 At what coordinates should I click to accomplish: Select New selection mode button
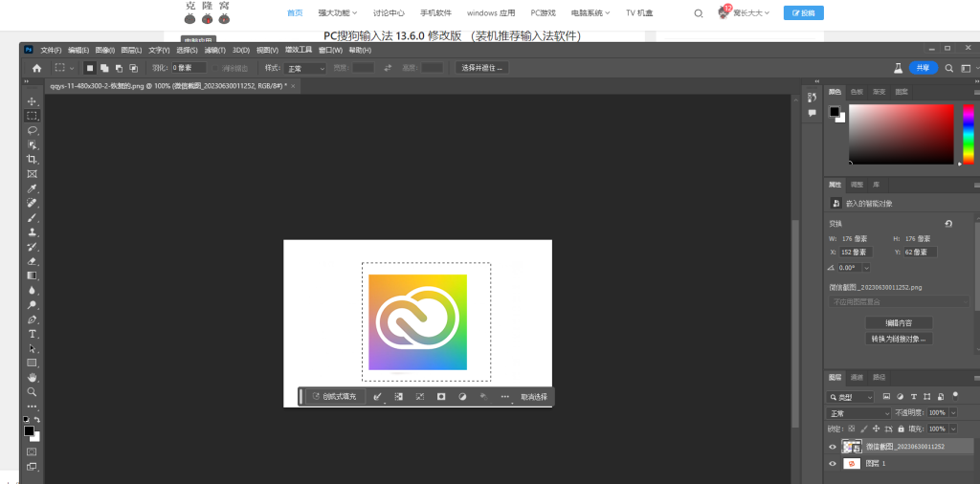[90, 68]
